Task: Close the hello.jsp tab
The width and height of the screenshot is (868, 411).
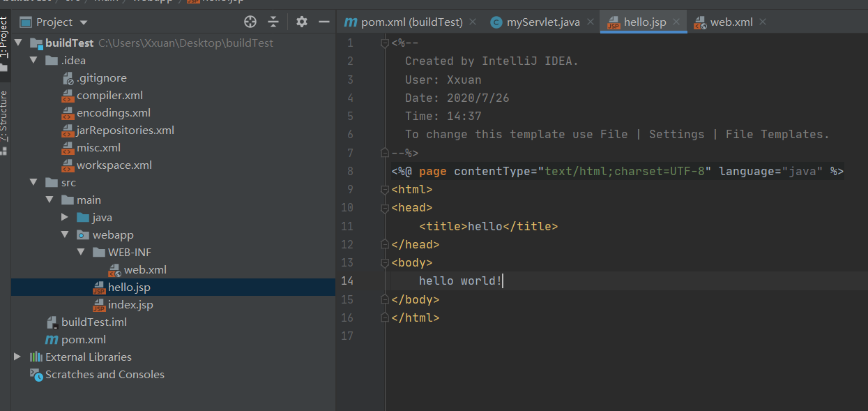Action: pos(676,22)
